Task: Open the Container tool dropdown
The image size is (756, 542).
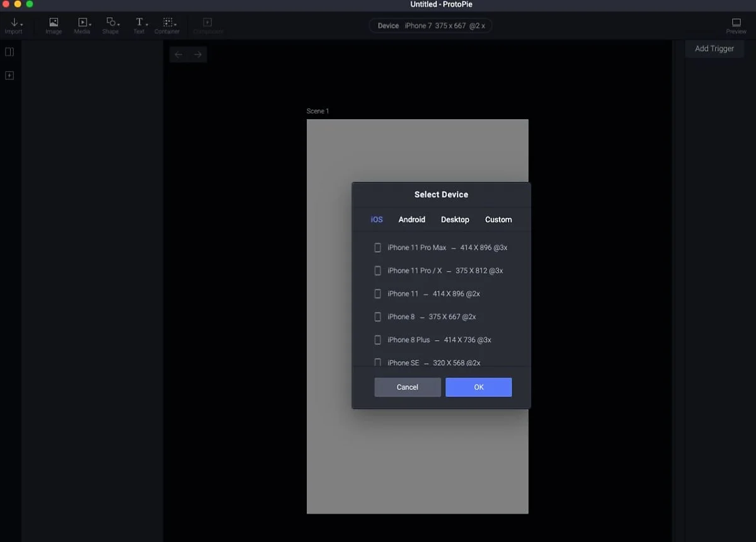Action: coord(168,25)
